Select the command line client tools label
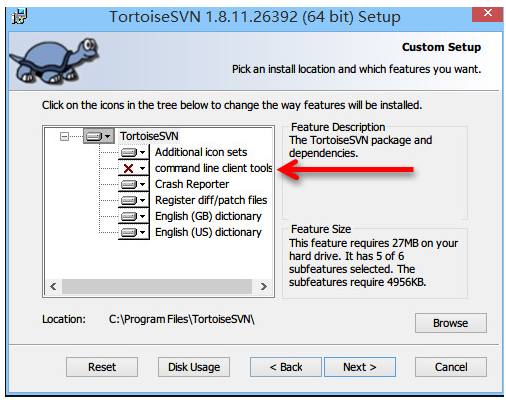Viewport: 506px width, 403px height. click(213, 168)
